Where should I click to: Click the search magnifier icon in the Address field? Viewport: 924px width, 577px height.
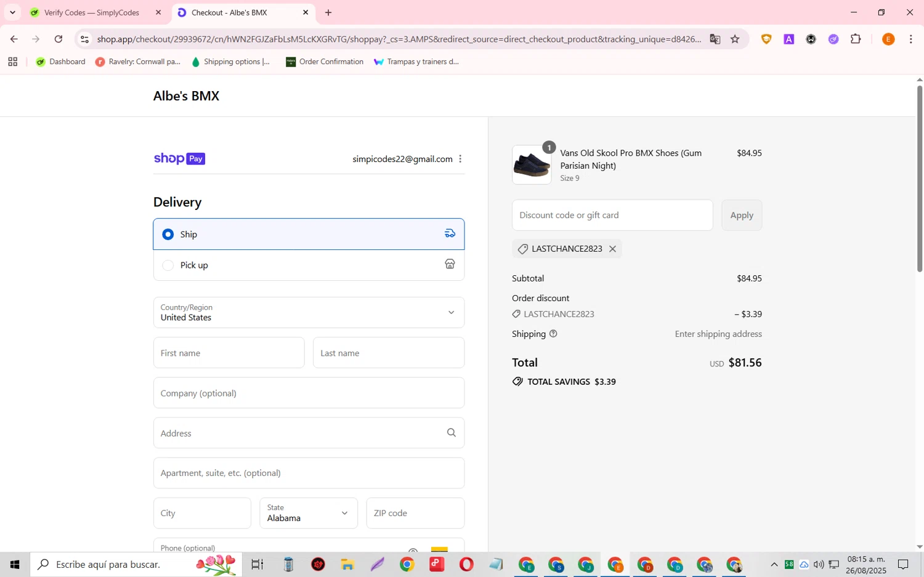pyautogui.click(x=452, y=433)
